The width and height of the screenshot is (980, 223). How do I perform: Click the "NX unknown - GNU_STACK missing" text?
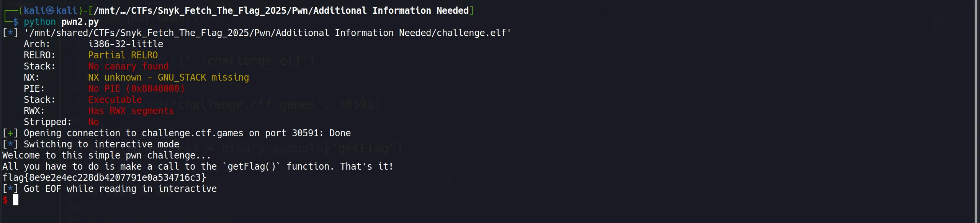pos(169,78)
